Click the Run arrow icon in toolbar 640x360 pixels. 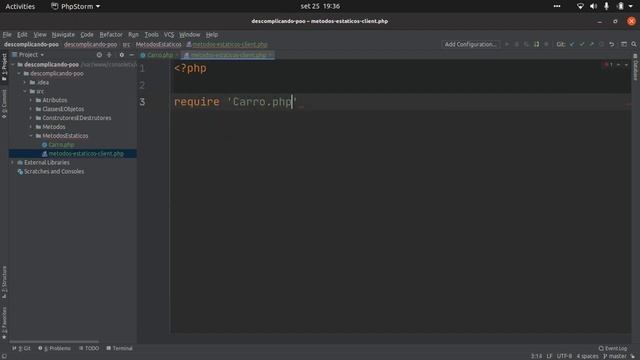coord(507,44)
